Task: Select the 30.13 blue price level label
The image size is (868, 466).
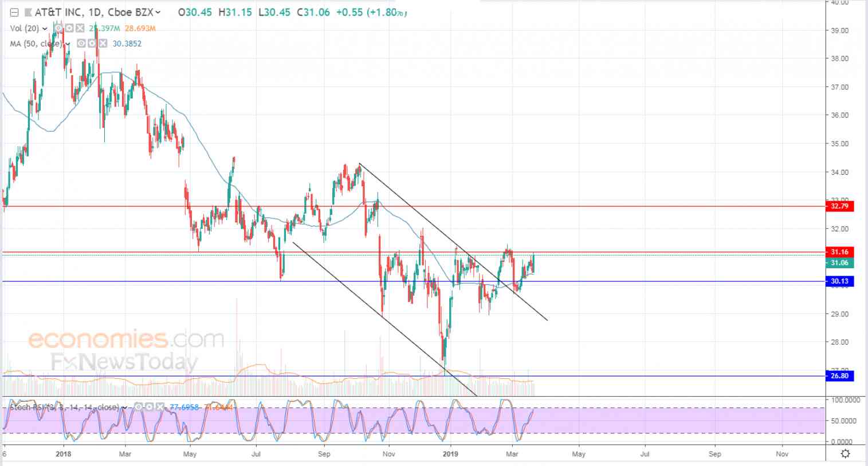Action: coord(839,281)
